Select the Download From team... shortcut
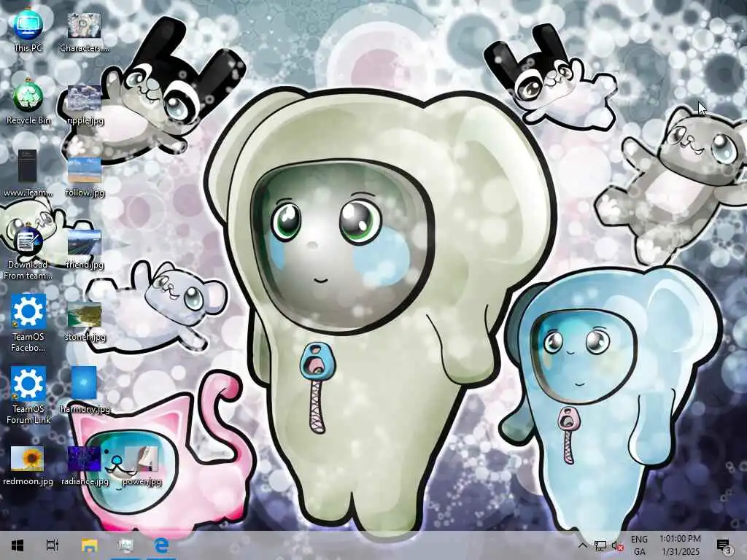Image resolution: width=747 pixels, height=560 pixels. tap(28, 253)
